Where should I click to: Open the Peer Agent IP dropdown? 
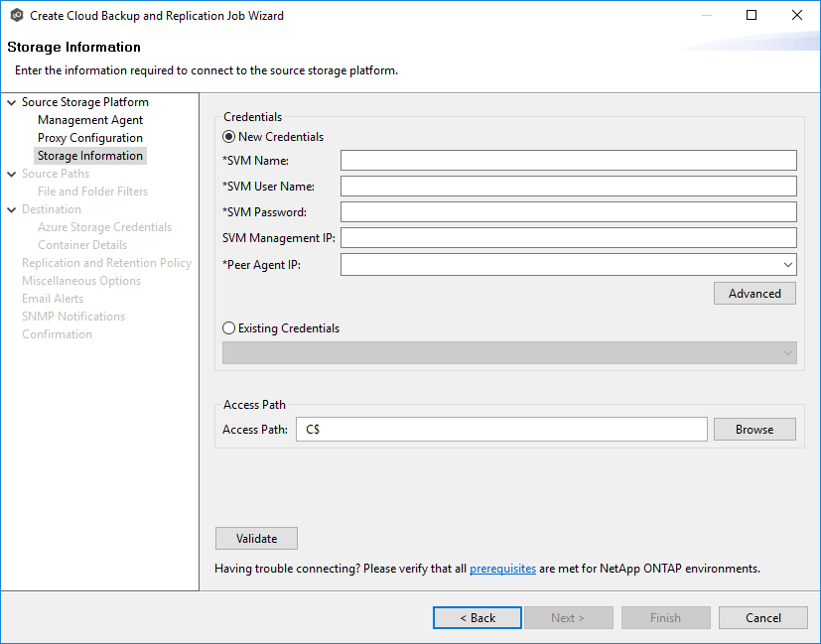pos(787,265)
